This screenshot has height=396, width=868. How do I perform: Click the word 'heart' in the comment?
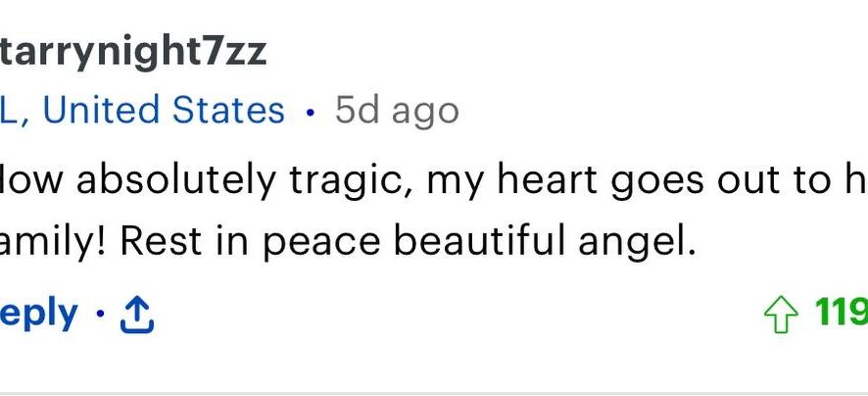click(547, 179)
